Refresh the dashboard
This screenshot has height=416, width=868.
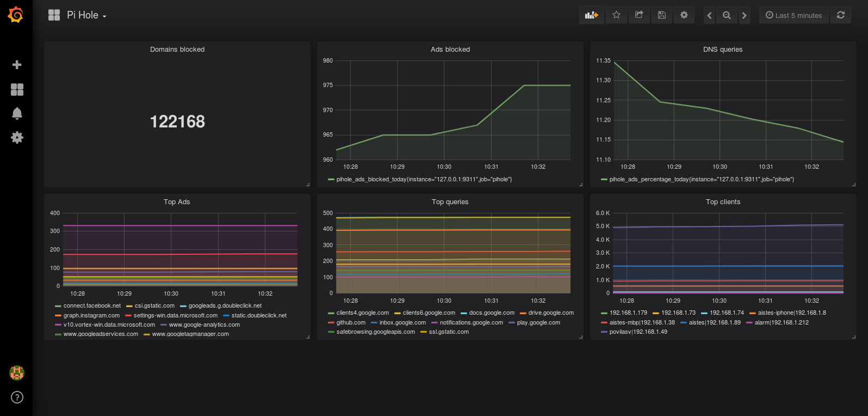click(841, 15)
